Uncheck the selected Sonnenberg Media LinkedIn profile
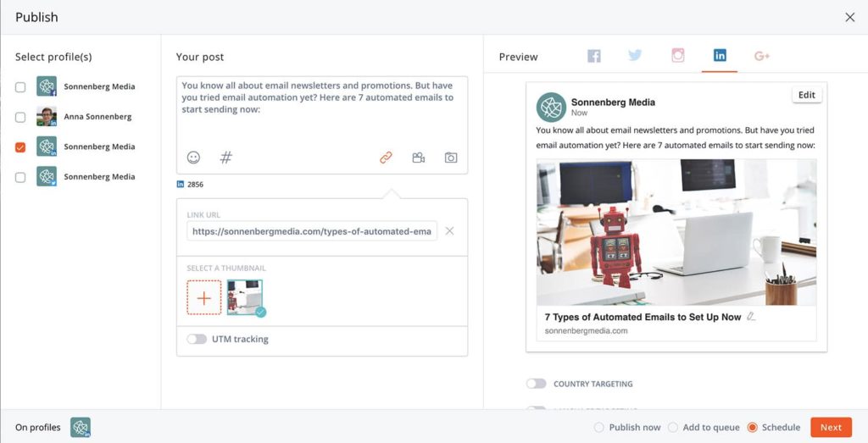The height and width of the screenshot is (443, 868). coord(20,147)
